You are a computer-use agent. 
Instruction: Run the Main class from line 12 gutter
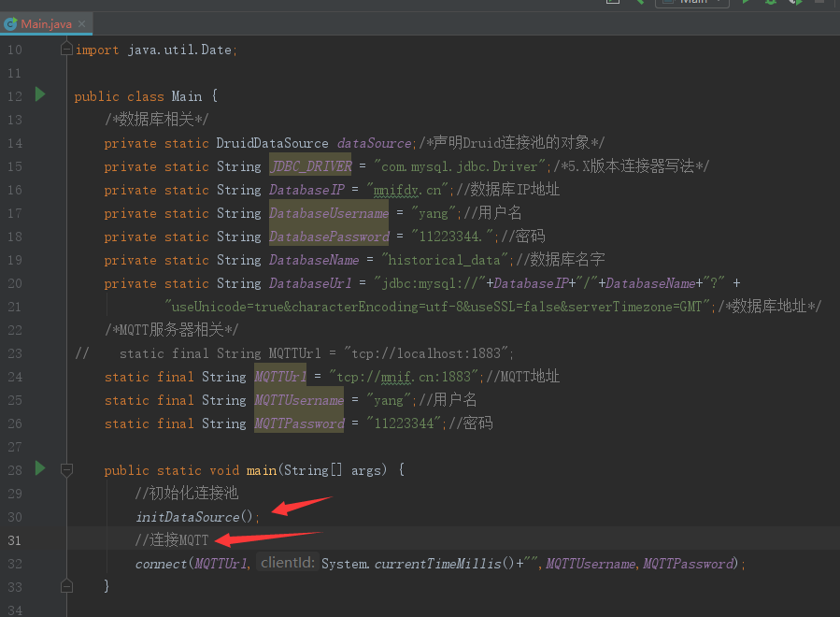pyautogui.click(x=40, y=94)
